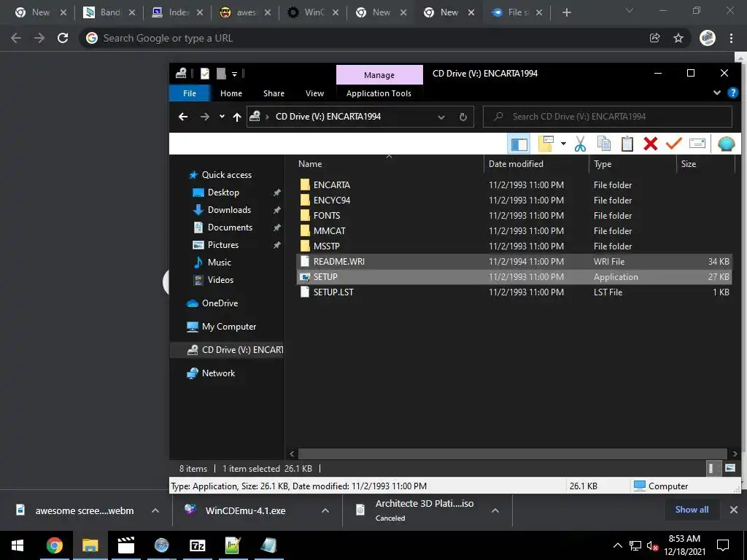Image resolution: width=747 pixels, height=560 pixels.
Task: Select the ENCARTA folder
Action: point(514,184)
